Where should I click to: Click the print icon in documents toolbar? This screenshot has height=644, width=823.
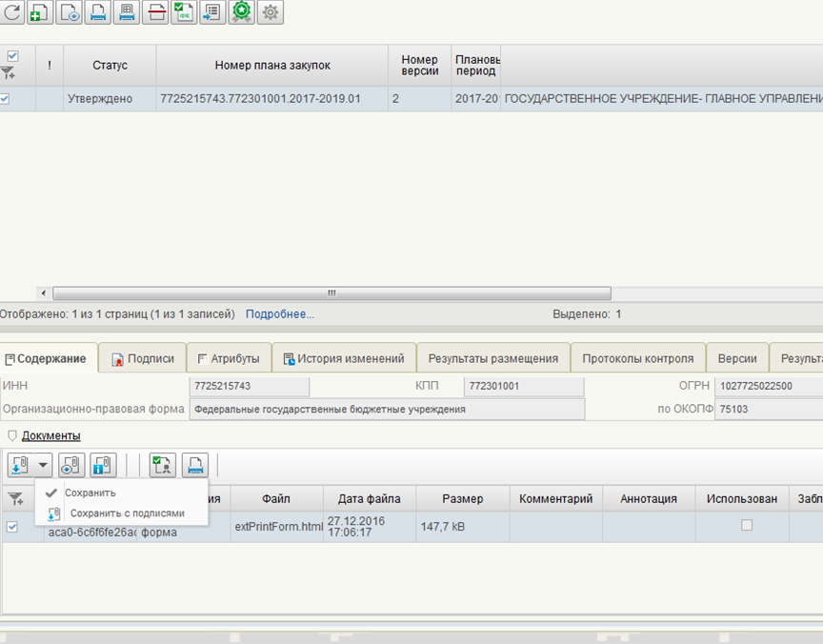(x=194, y=465)
